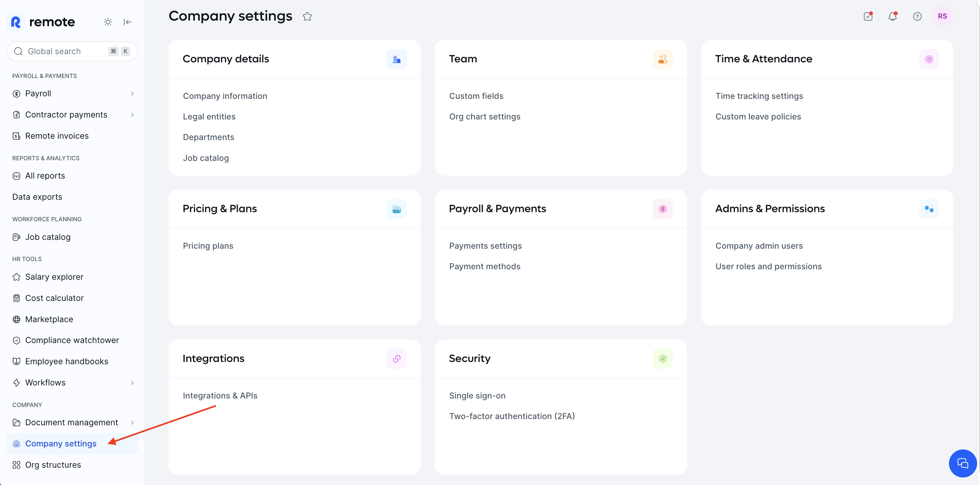Open User roles and permissions
The width and height of the screenshot is (980, 485).
[x=768, y=267]
